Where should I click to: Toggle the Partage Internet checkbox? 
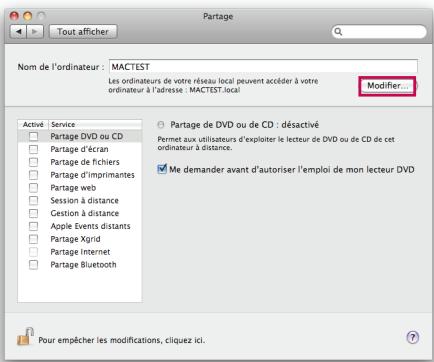33,252
